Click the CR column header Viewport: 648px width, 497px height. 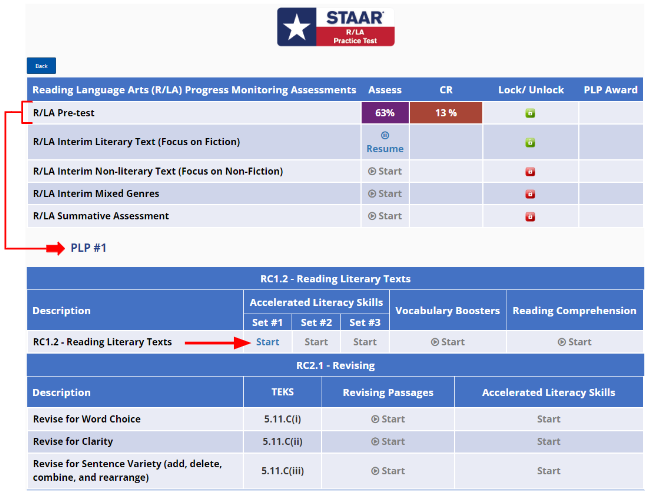click(x=446, y=90)
